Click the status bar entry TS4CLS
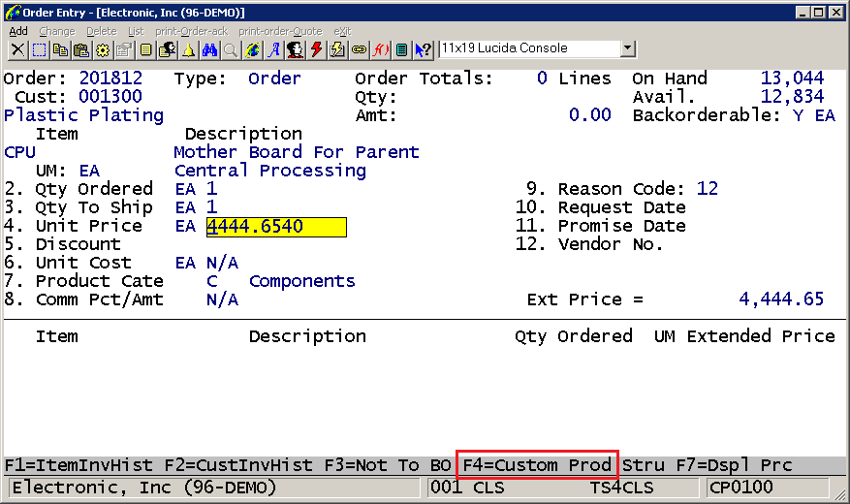850x504 pixels. (622, 488)
